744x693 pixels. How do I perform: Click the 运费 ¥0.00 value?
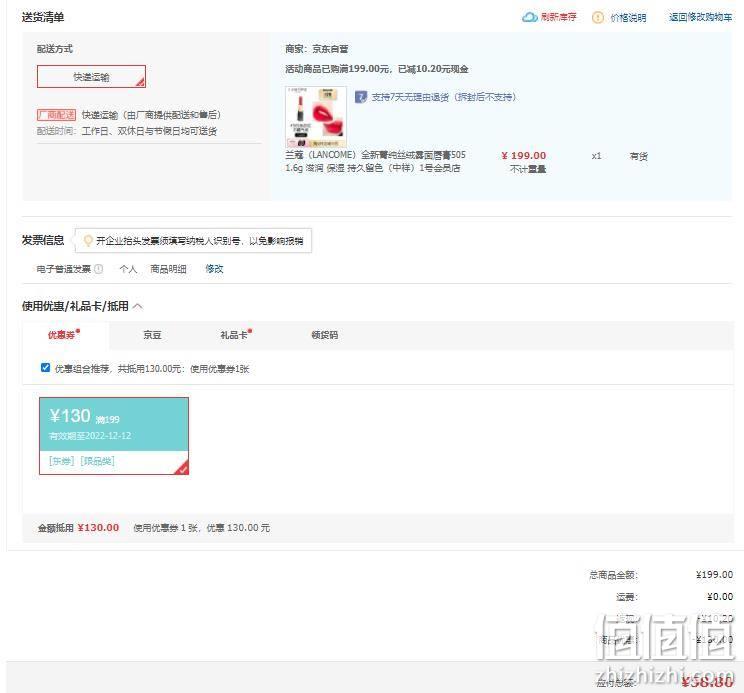(720, 596)
